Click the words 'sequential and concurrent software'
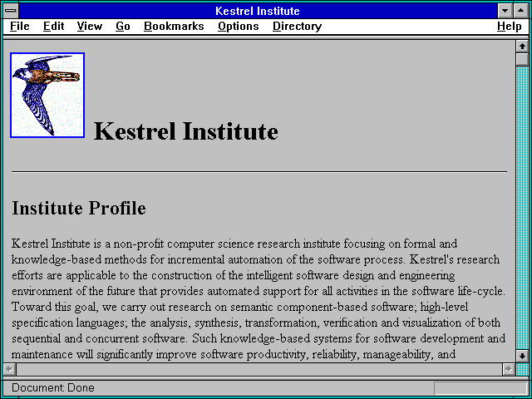The image size is (532, 399). point(99,338)
